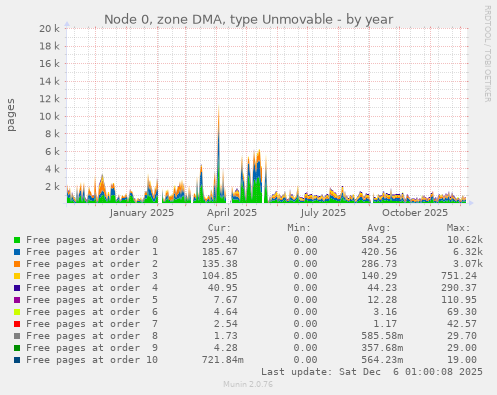497x395 pixels.
Task: Click the '2 k' y-axis tick label
Action: [x=52, y=187]
